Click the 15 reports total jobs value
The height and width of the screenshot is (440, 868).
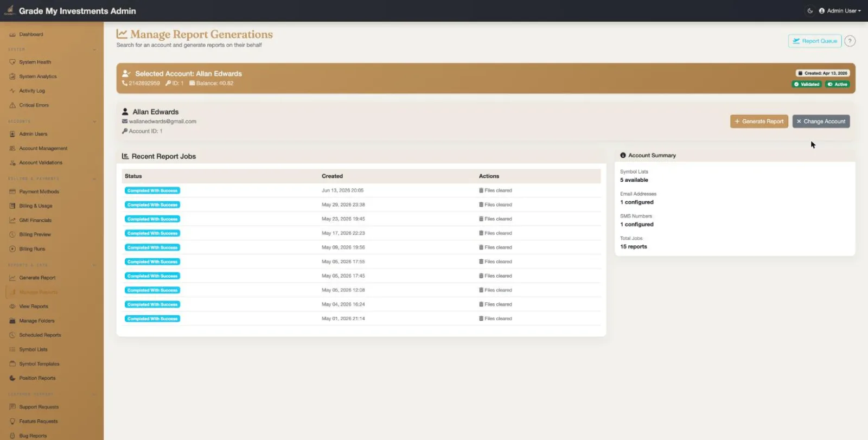(634, 247)
